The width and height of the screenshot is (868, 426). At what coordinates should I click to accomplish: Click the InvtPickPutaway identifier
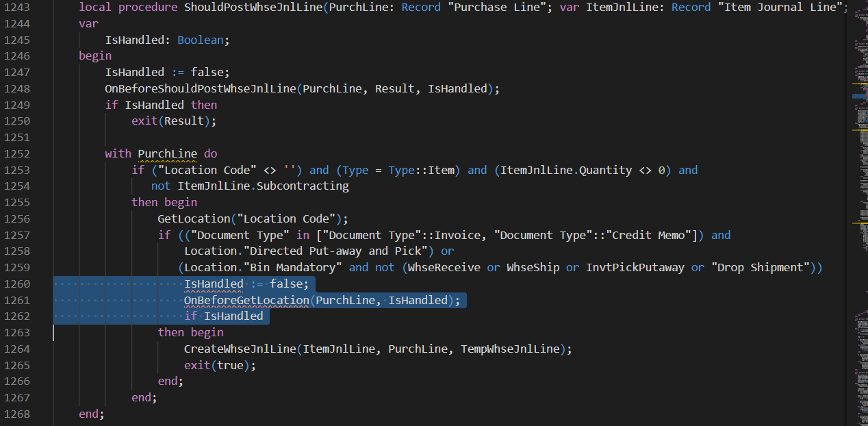coord(635,268)
